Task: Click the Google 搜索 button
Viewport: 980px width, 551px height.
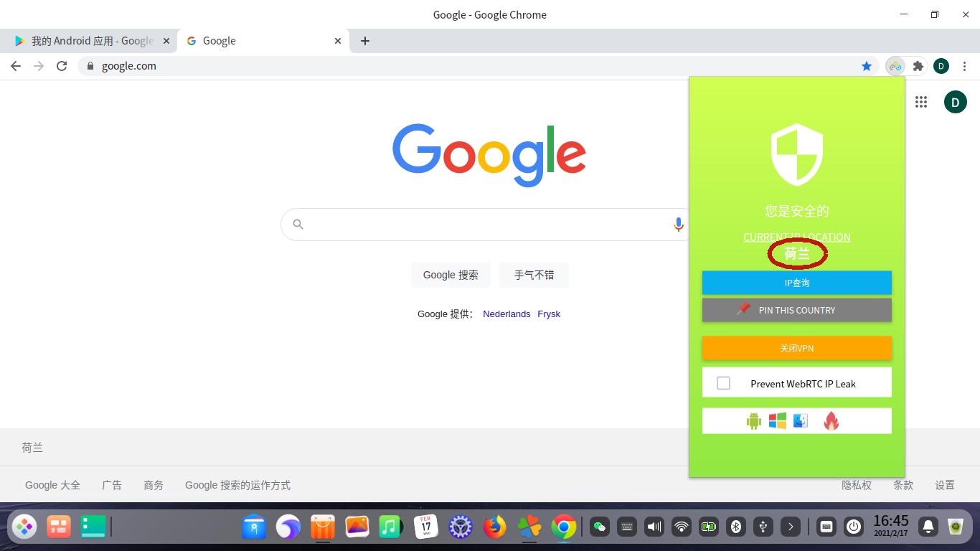Action: [x=451, y=275]
